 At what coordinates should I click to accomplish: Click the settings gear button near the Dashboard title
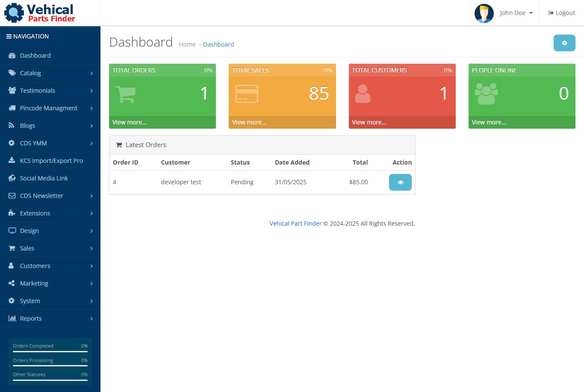click(564, 43)
